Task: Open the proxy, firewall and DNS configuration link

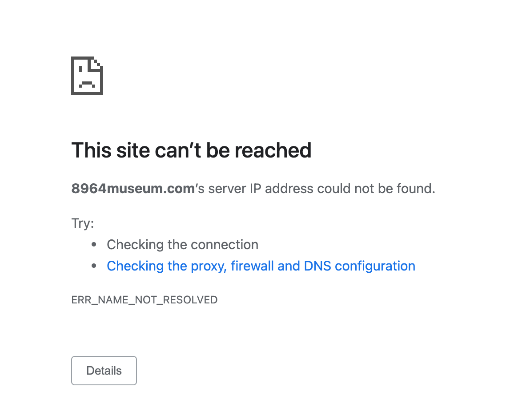Action: click(261, 266)
